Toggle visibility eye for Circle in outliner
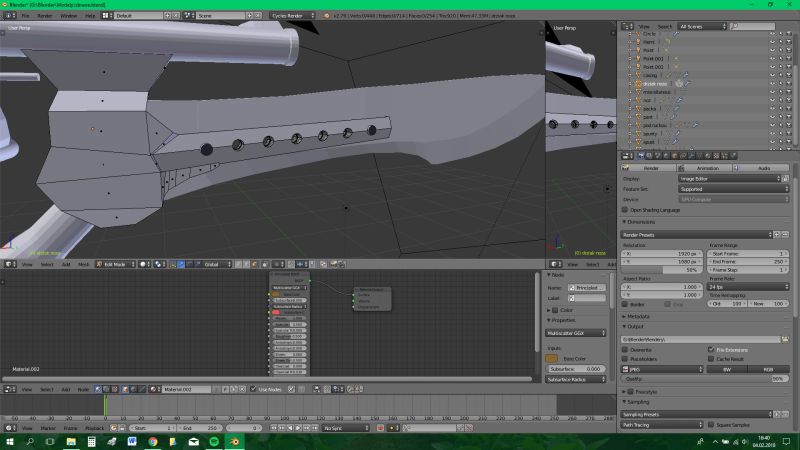Image resolution: width=800 pixels, height=450 pixels. point(772,34)
